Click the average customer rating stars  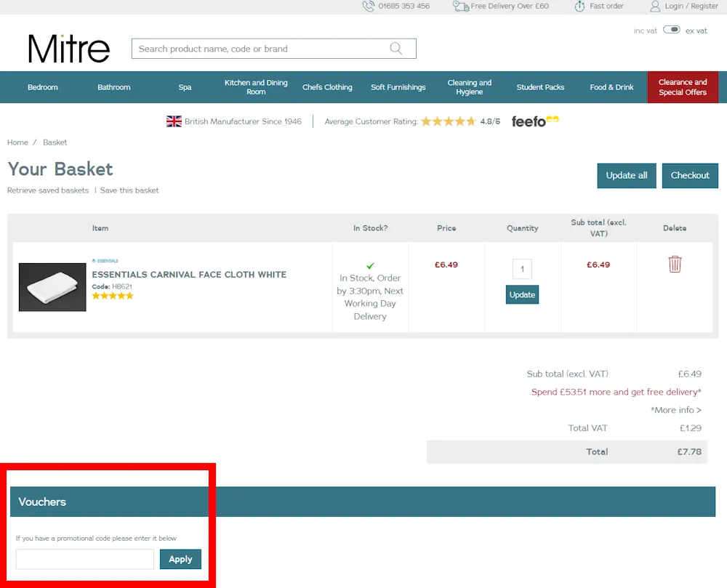click(x=448, y=121)
